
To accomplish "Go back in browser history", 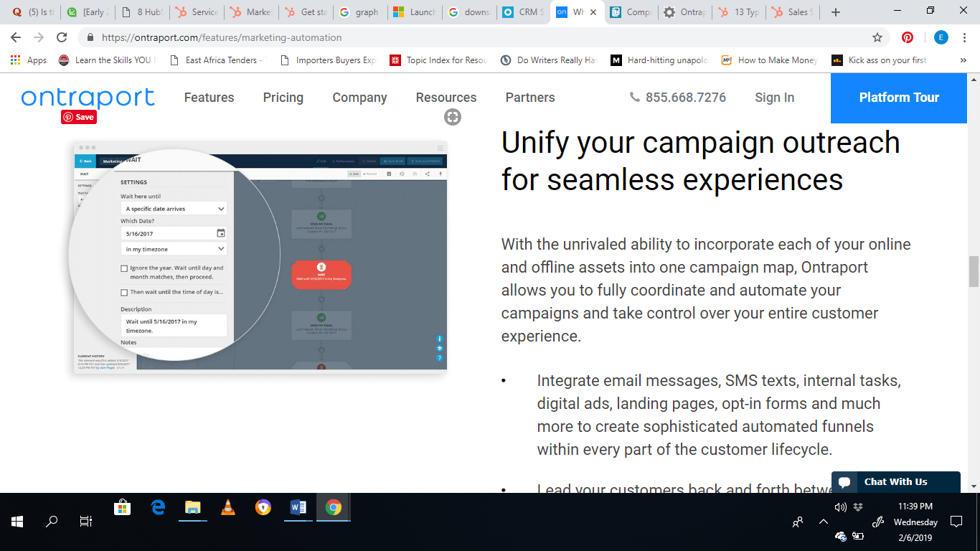I will [16, 37].
